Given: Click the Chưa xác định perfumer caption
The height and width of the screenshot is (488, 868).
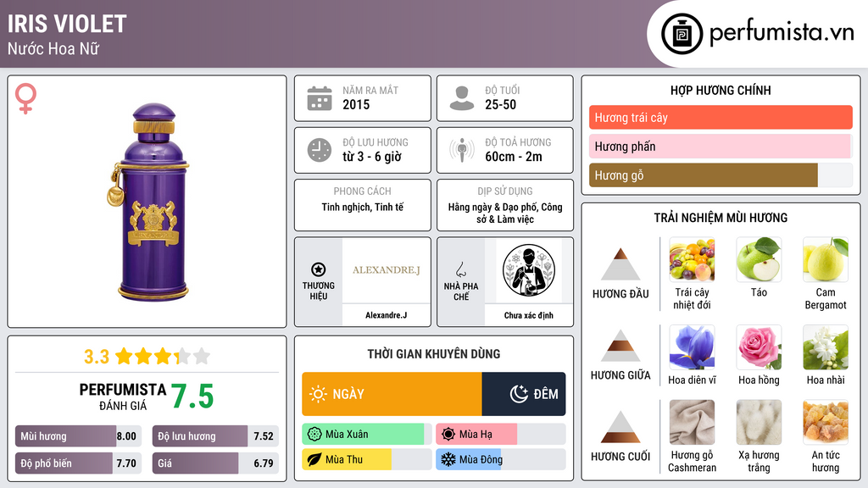Looking at the screenshot, I should (529, 315).
